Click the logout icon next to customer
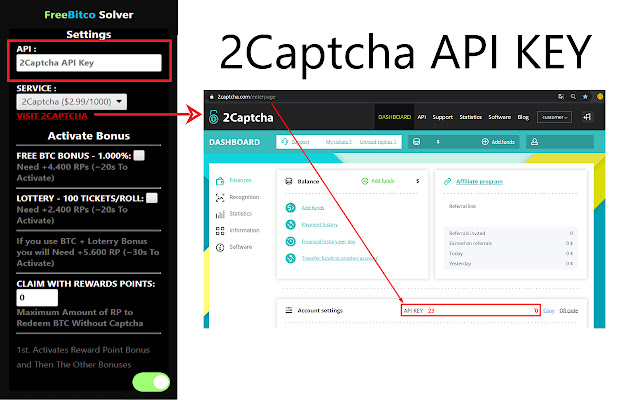Image resolution: width=640 pixels, height=400 pixels. [587, 117]
